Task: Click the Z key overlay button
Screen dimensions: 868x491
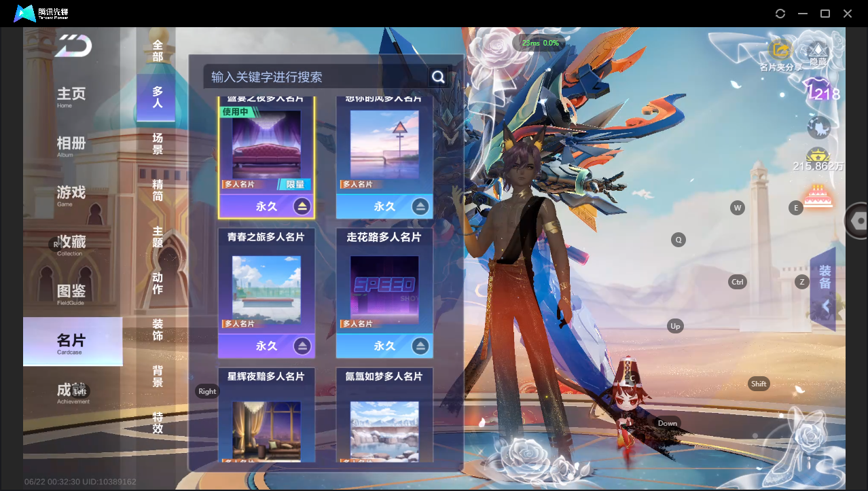Action: click(x=802, y=282)
